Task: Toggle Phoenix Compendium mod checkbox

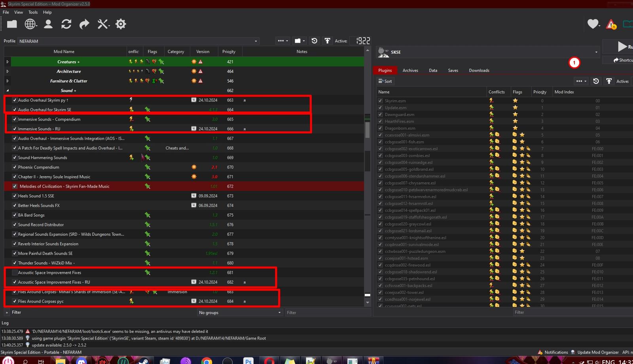Action: click(15, 167)
